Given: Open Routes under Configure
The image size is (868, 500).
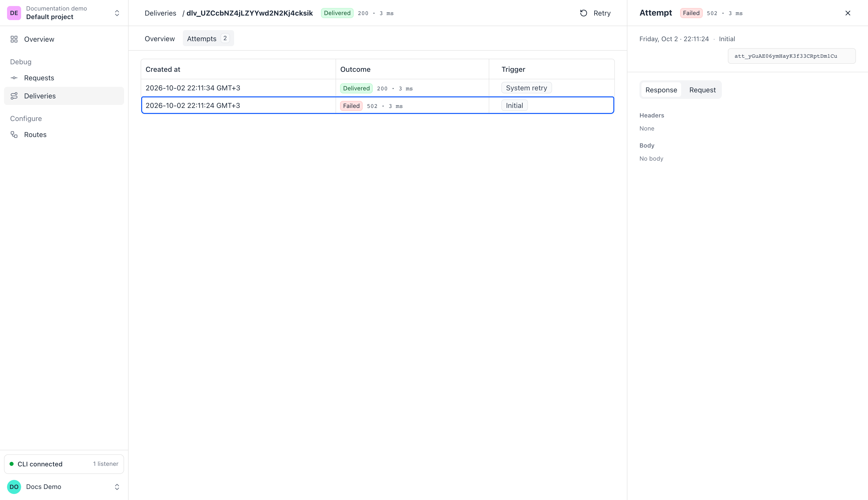Looking at the screenshot, I should pos(64,135).
